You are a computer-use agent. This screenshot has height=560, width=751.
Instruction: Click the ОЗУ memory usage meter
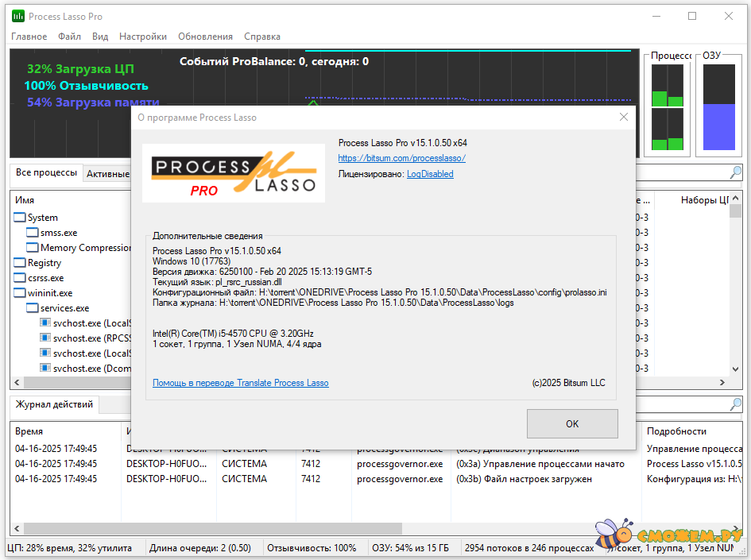click(719, 107)
